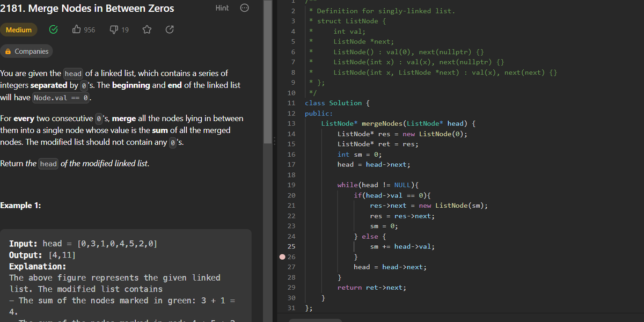Open the 19 comments icon
Screen dimensions: 644x322
pyautogui.click(x=119, y=30)
